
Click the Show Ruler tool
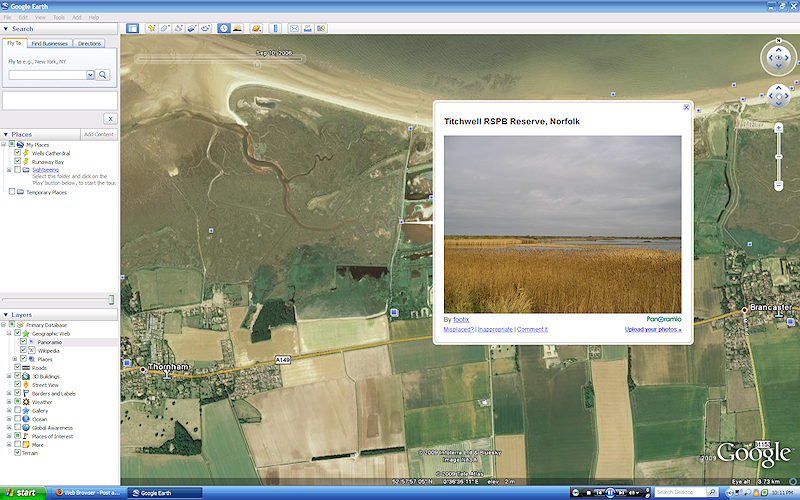pos(276,29)
